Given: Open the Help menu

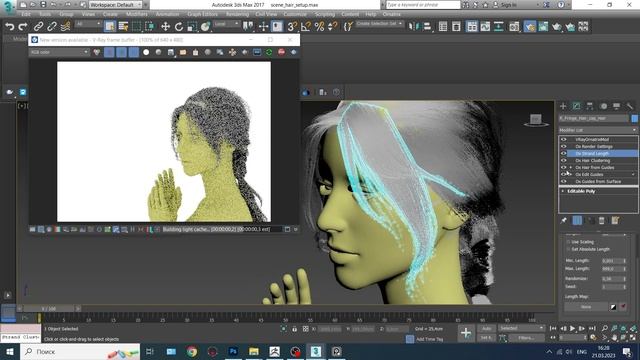Looking at the screenshot, I should (371, 14).
